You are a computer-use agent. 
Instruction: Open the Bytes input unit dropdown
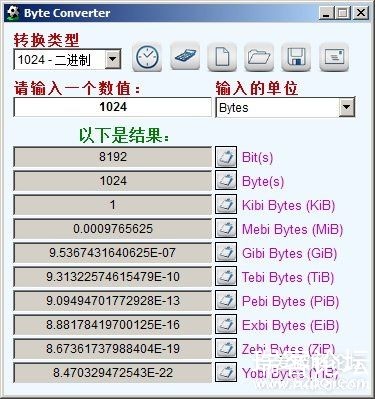coord(347,107)
